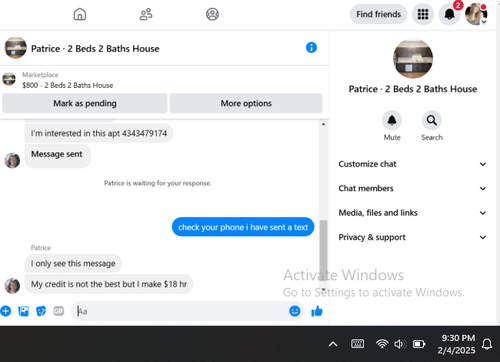The image size is (500, 362).
Task: Expand the Chat members section
Action: tap(413, 188)
